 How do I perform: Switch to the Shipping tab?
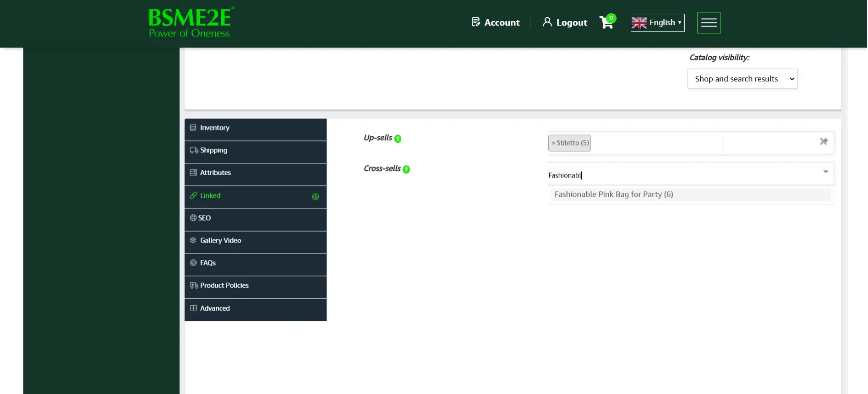(x=255, y=152)
